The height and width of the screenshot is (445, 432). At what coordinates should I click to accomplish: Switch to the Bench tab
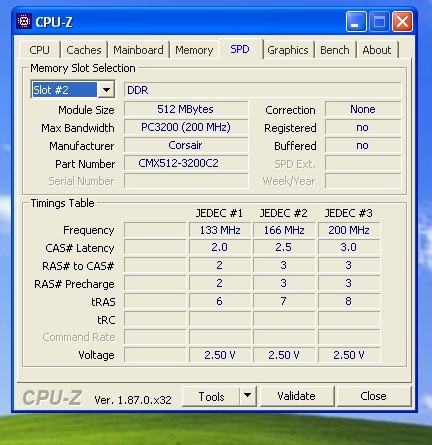[335, 50]
